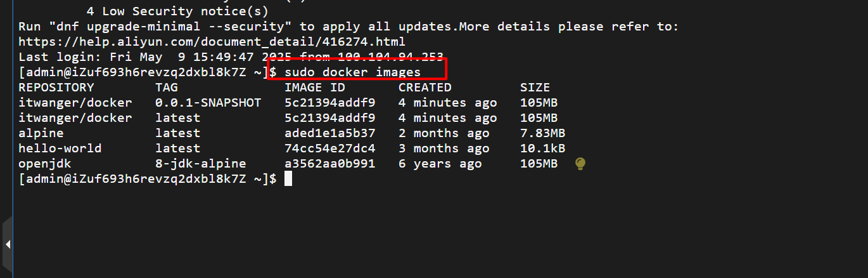Image resolution: width=868 pixels, height=278 pixels.
Task: Click the 0.0.1-SNAPSHOT tag text
Action: pos(208,103)
